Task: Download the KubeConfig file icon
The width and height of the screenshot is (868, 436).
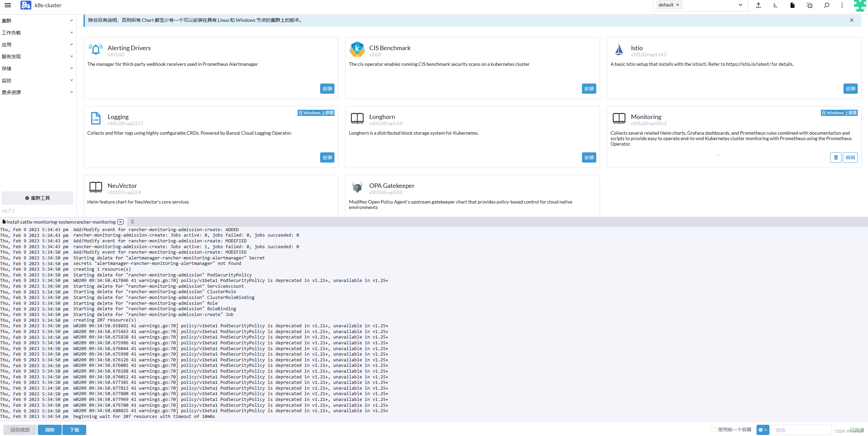Action: [792, 5]
